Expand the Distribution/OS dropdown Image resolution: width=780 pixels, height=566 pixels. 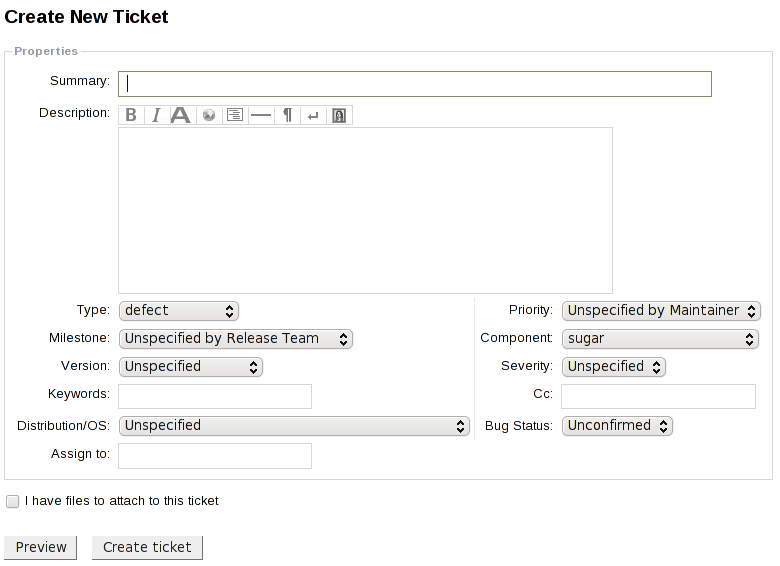click(294, 426)
